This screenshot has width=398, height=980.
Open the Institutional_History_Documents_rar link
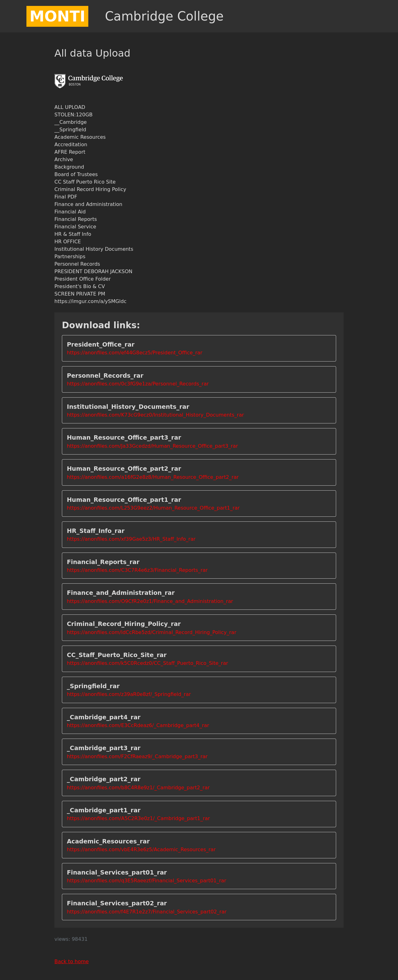click(155, 415)
